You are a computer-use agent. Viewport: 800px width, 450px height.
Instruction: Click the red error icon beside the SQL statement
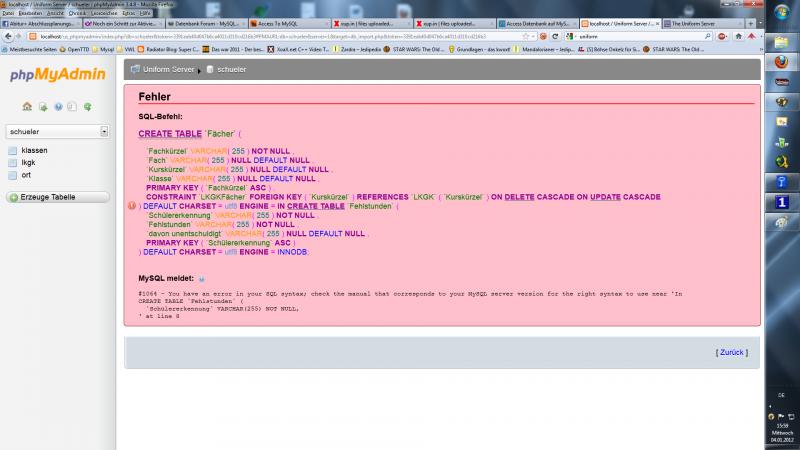(133, 206)
